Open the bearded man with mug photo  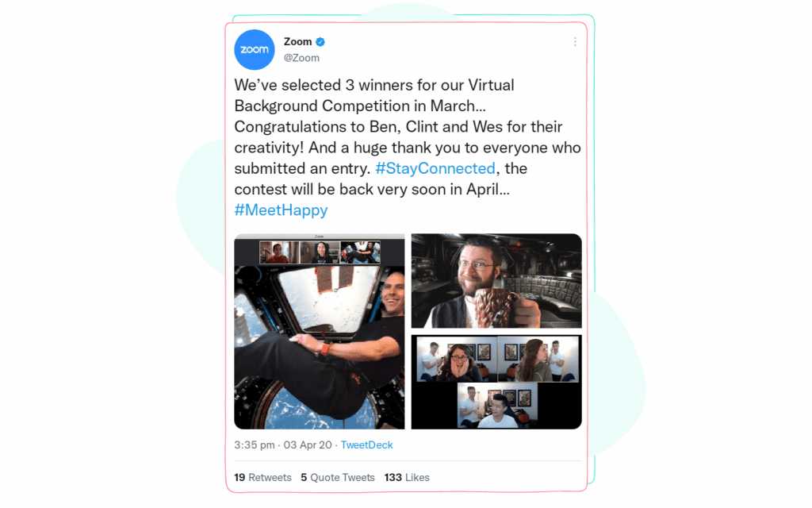496,281
